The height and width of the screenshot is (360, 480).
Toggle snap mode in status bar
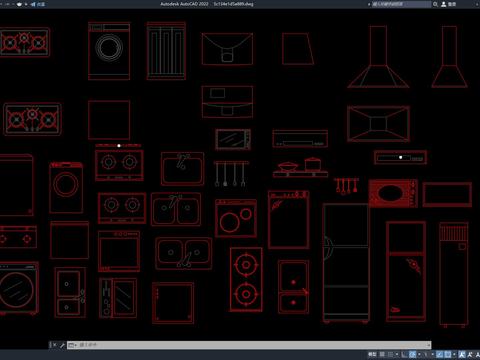(x=390, y=354)
